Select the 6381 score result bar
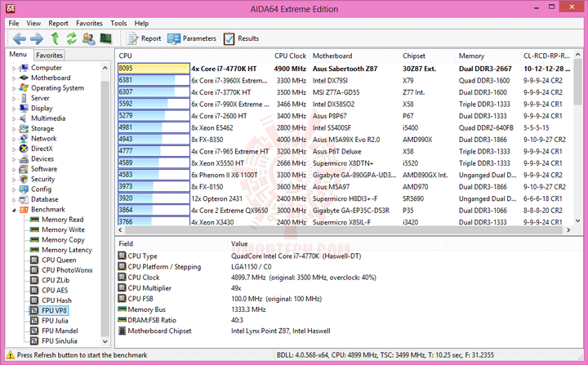 [154, 80]
